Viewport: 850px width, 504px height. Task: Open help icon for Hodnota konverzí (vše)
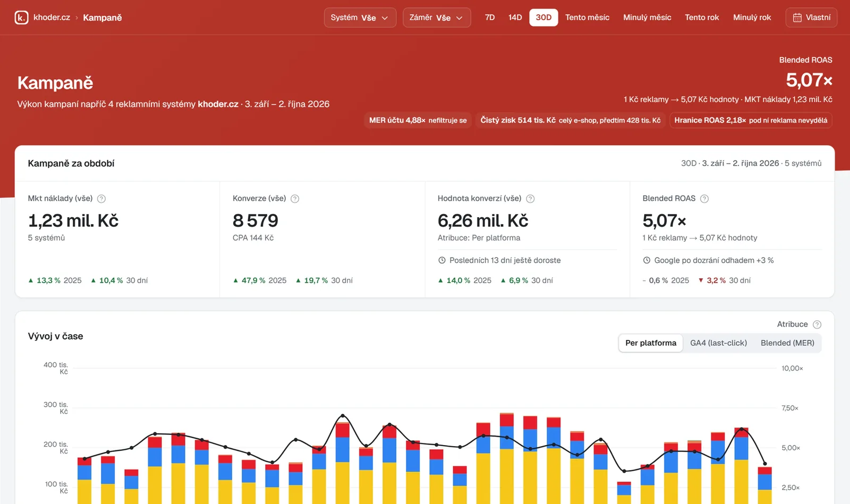(x=530, y=199)
